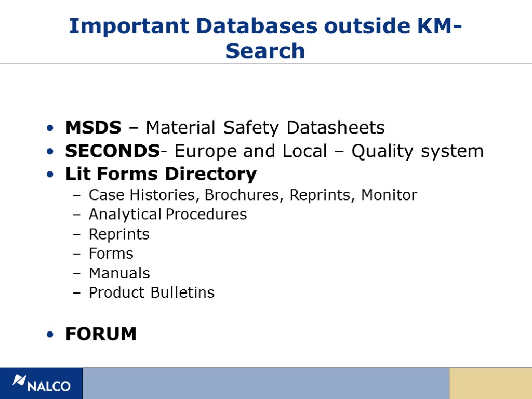Click the Manuals sub-item
This screenshot has width=532, height=399.
(x=119, y=273)
